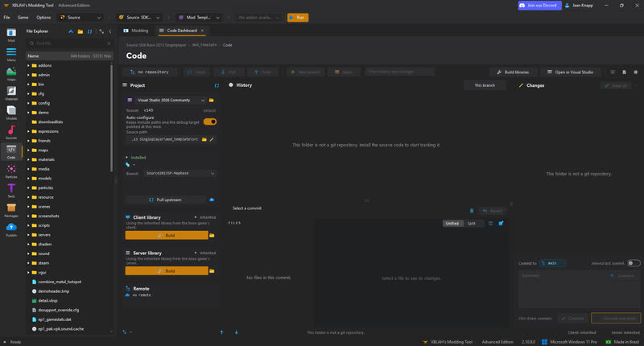Open the File menu
This screenshot has width=644, height=346.
[6, 17]
